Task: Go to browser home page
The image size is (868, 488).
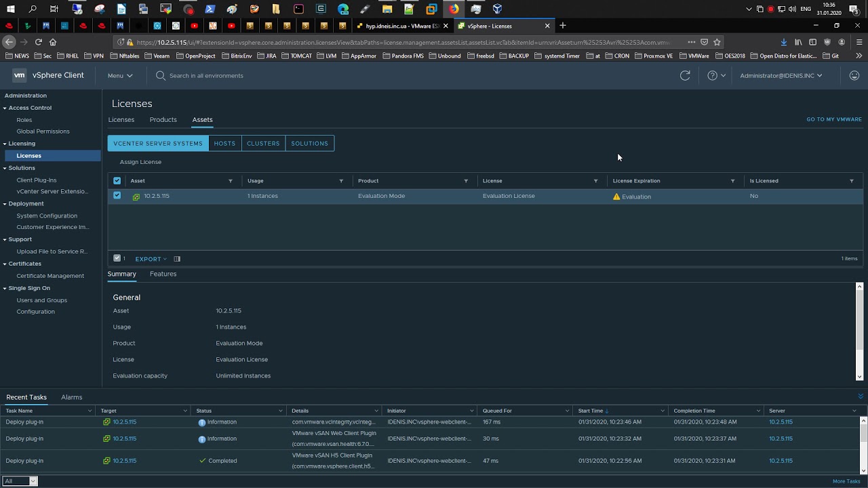Action: 53,42
